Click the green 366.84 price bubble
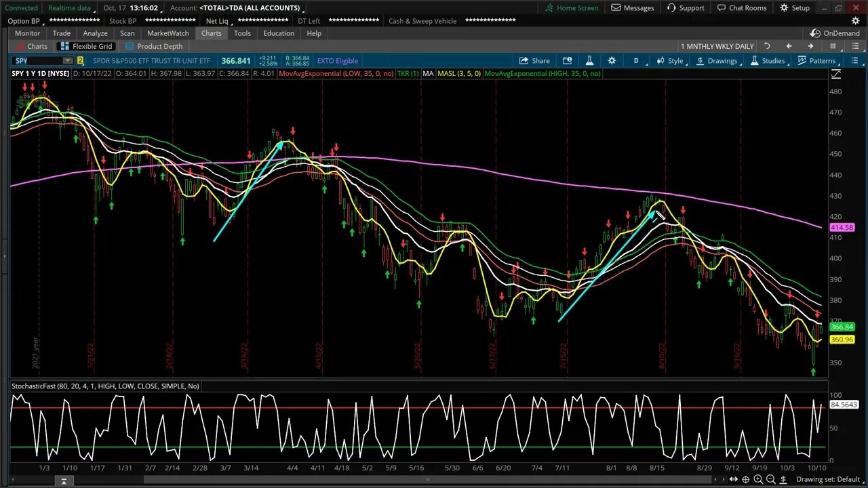 (x=842, y=327)
